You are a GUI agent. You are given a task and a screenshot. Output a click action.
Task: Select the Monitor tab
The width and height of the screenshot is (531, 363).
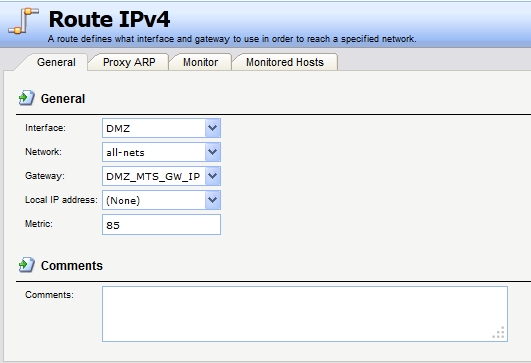tap(200, 62)
